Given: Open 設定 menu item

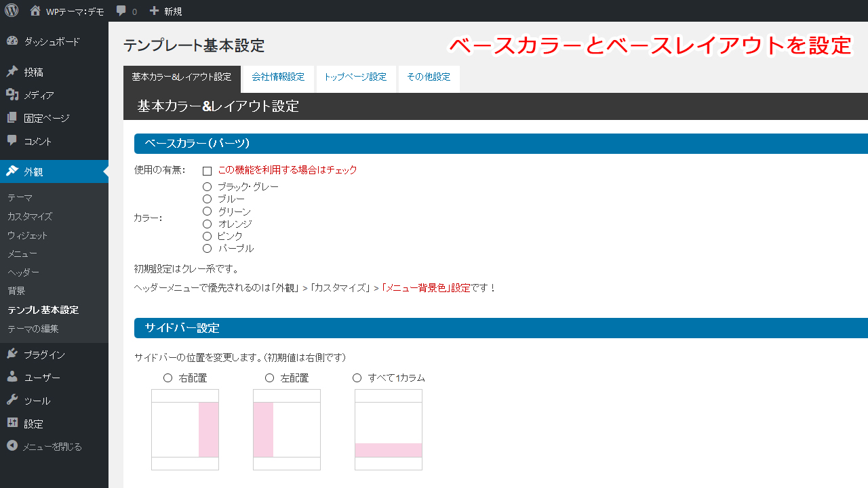Looking at the screenshot, I should click(54, 424).
